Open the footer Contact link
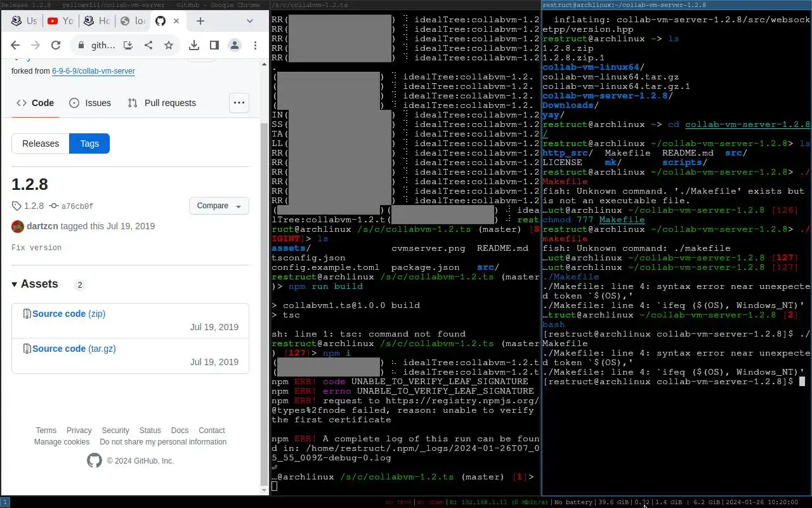This screenshot has width=812, height=508. 212,431
